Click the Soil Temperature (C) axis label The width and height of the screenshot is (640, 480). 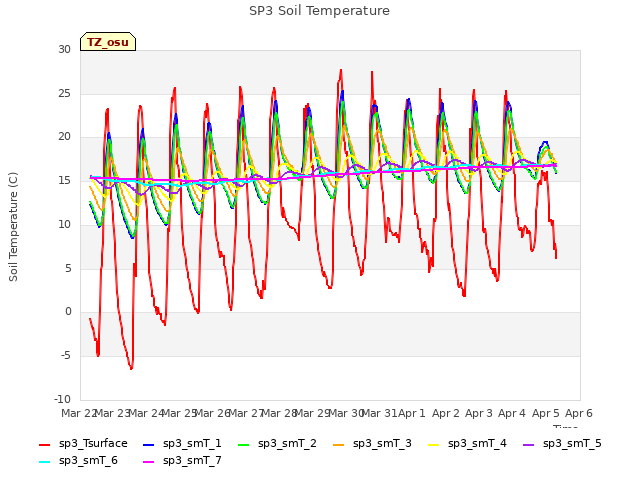(x=13, y=227)
